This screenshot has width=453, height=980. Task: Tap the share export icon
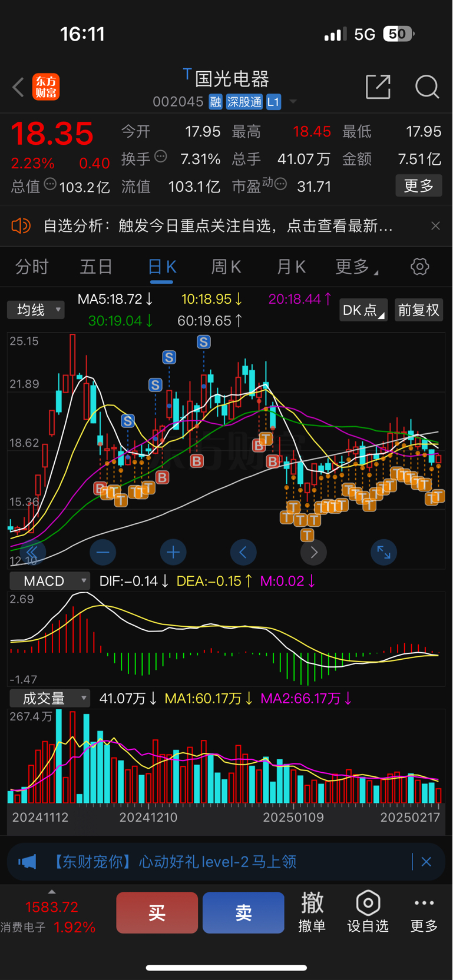pyautogui.click(x=378, y=87)
